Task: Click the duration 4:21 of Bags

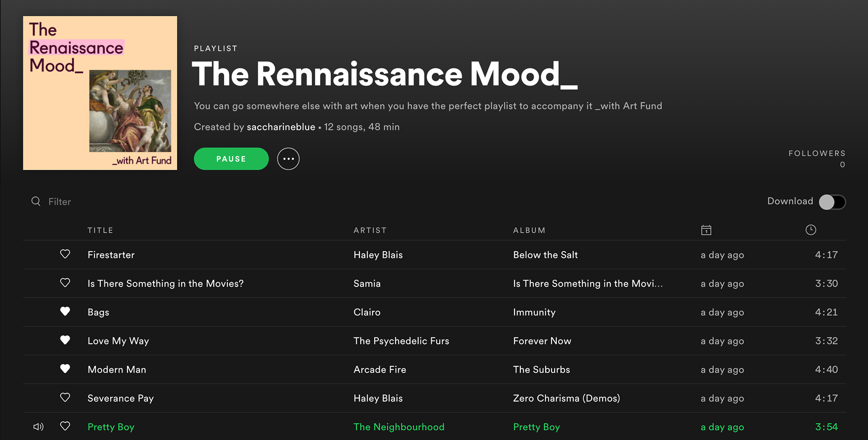Action: point(826,312)
